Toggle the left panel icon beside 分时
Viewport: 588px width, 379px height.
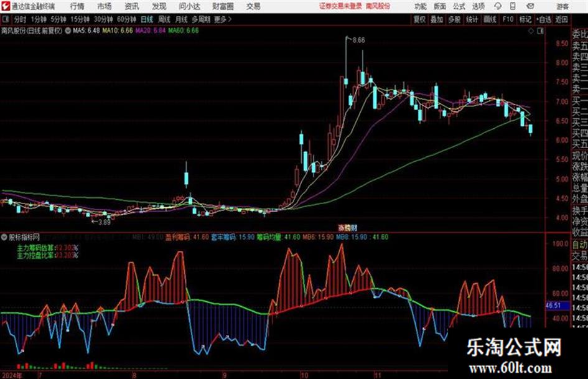click(x=5, y=19)
